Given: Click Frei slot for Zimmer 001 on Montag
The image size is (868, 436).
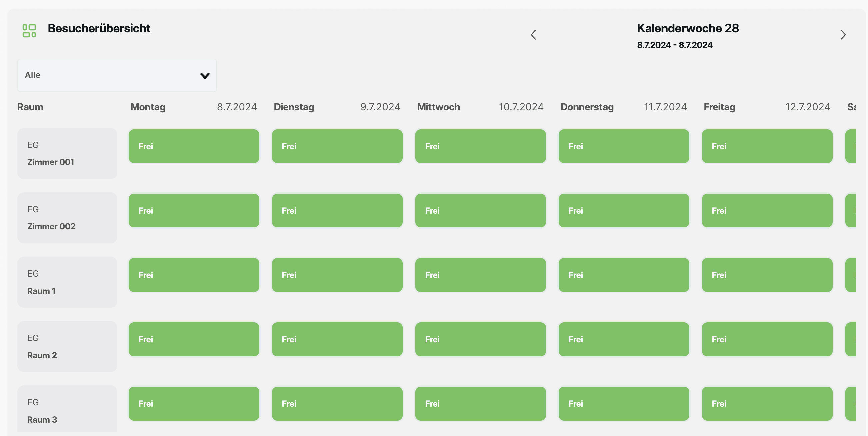Looking at the screenshot, I should click(x=194, y=146).
